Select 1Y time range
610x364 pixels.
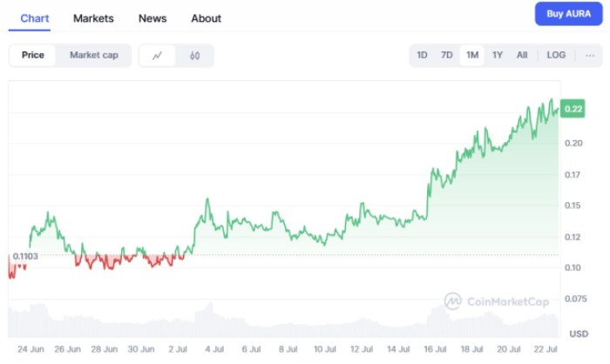point(498,56)
